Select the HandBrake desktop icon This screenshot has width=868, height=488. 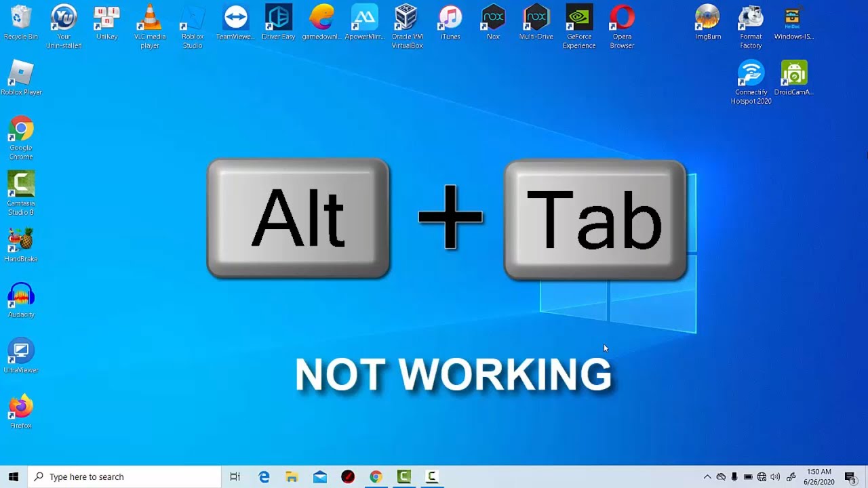[x=21, y=241]
